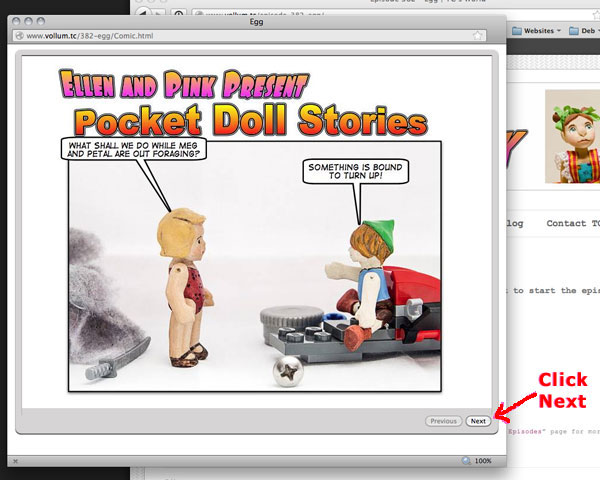Close the Egg window with red button
600x480 pixels.
[16, 21]
